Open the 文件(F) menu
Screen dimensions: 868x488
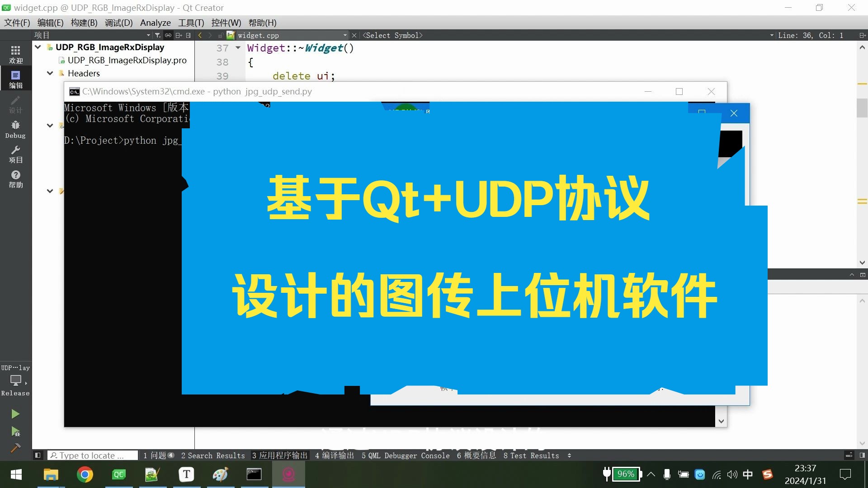(17, 23)
